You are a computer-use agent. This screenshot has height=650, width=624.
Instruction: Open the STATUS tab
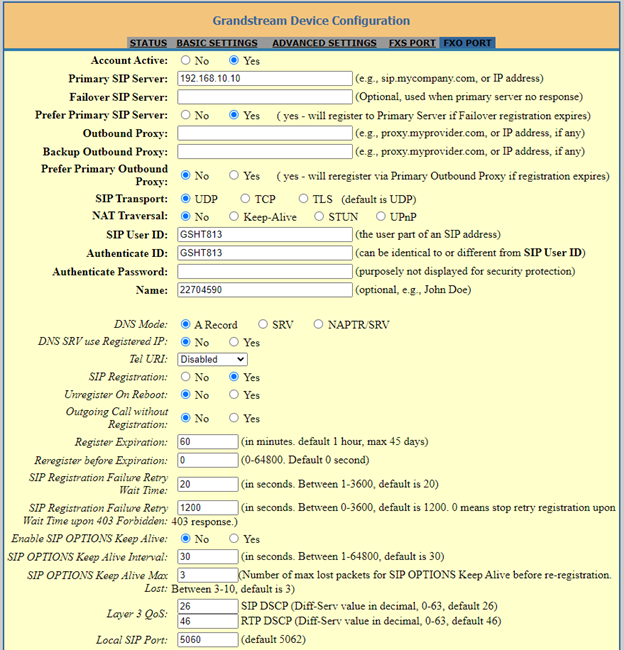tap(148, 43)
